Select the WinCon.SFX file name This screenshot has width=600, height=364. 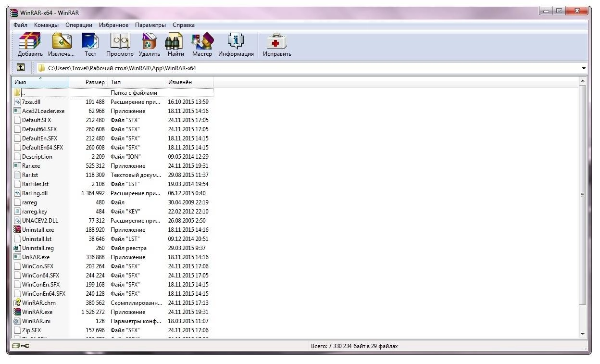(38, 266)
